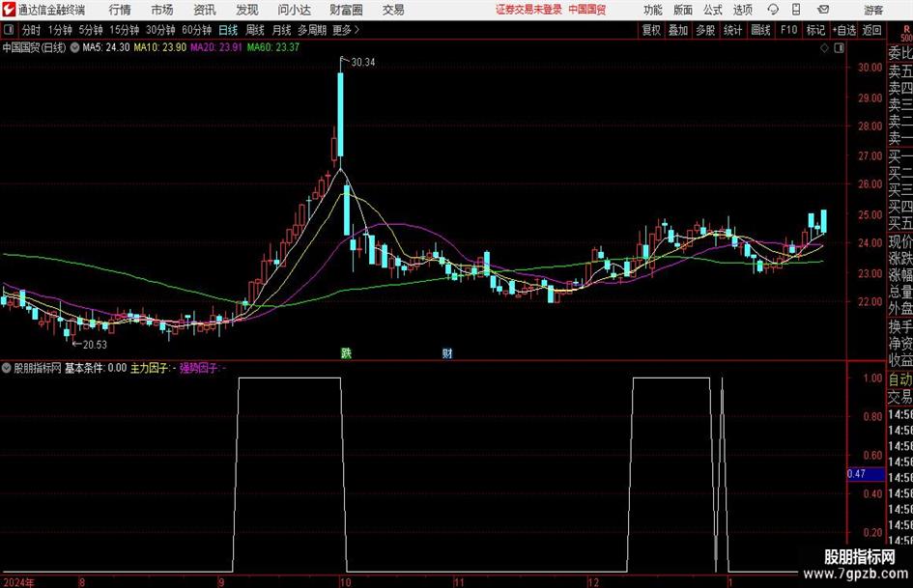
Task: Click the red 中国国贸 stock name link
Action: [x=587, y=10]
